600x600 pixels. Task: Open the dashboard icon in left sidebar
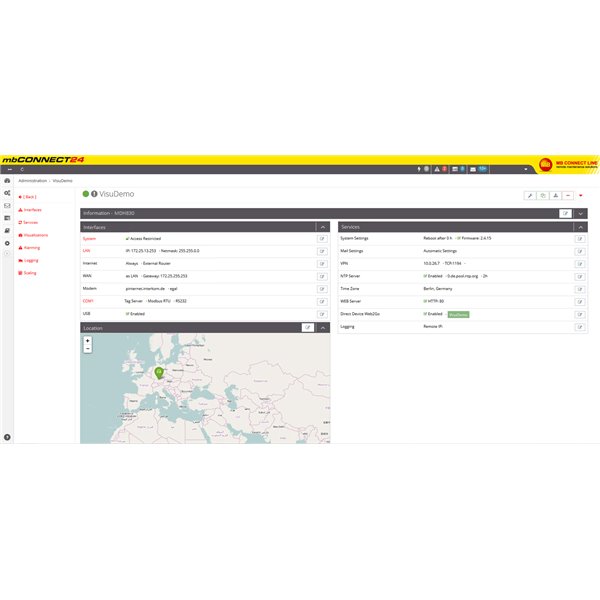click(7, 181)
